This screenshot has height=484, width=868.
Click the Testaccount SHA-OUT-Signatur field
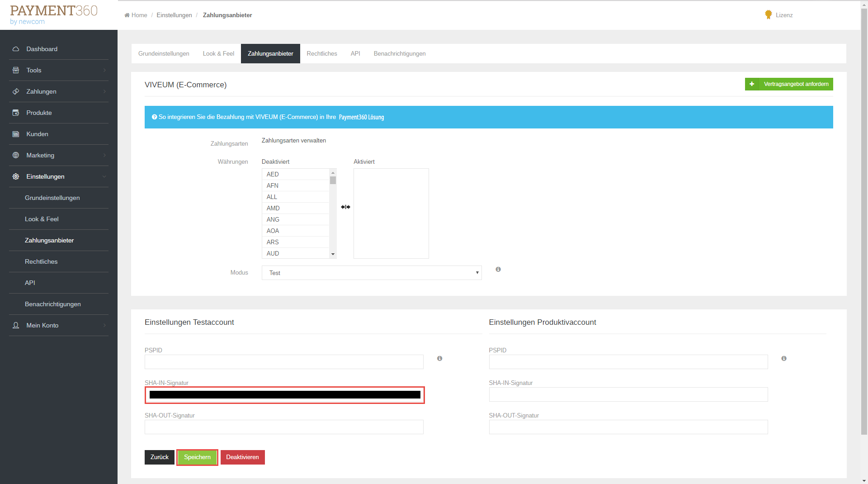tap(284, 427)
